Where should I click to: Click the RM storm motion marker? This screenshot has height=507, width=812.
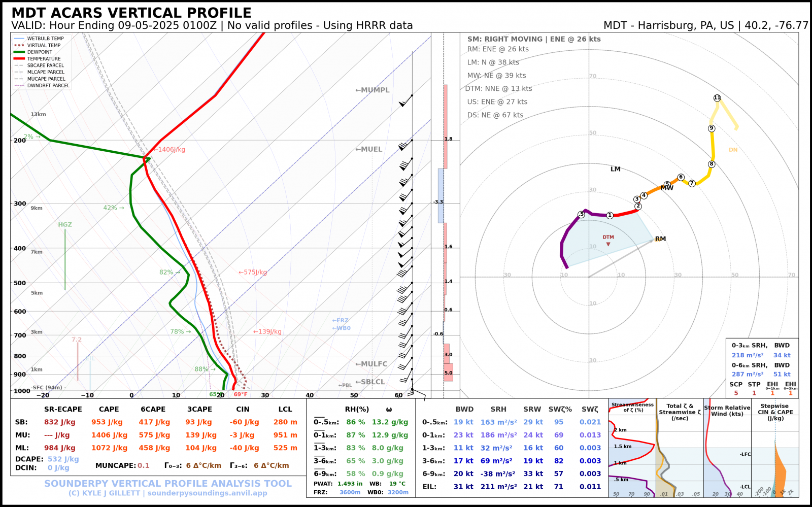point(660,239)
